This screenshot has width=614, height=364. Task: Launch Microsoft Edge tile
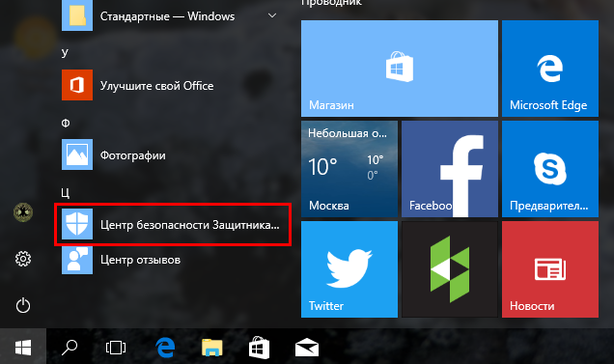550,69
